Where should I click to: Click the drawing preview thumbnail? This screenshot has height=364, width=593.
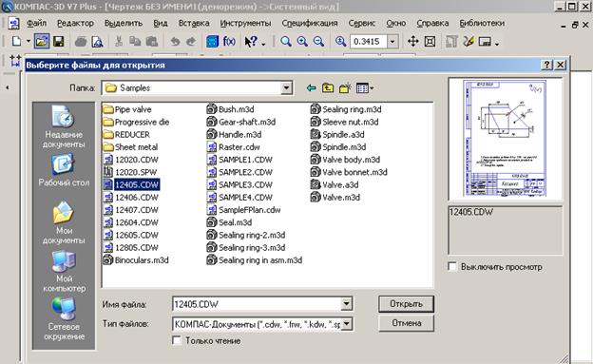point(505,139)
